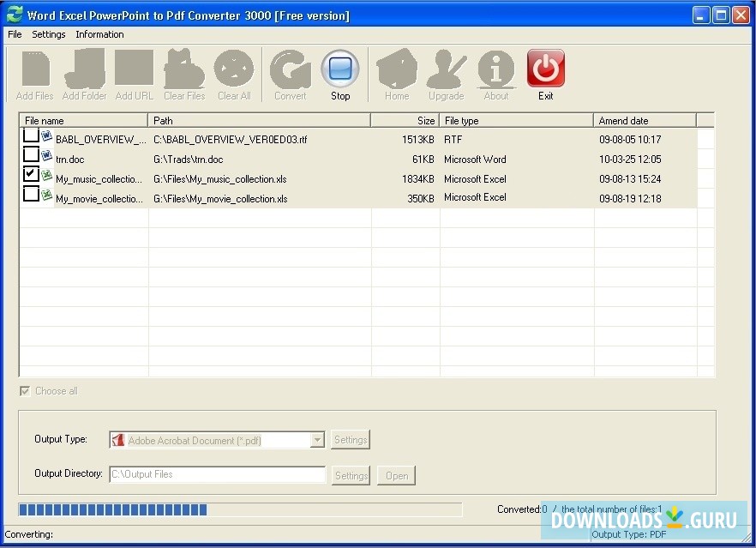Click the Add Folder toolbar icon
The image size is (756, 548).
pos(84,74)
